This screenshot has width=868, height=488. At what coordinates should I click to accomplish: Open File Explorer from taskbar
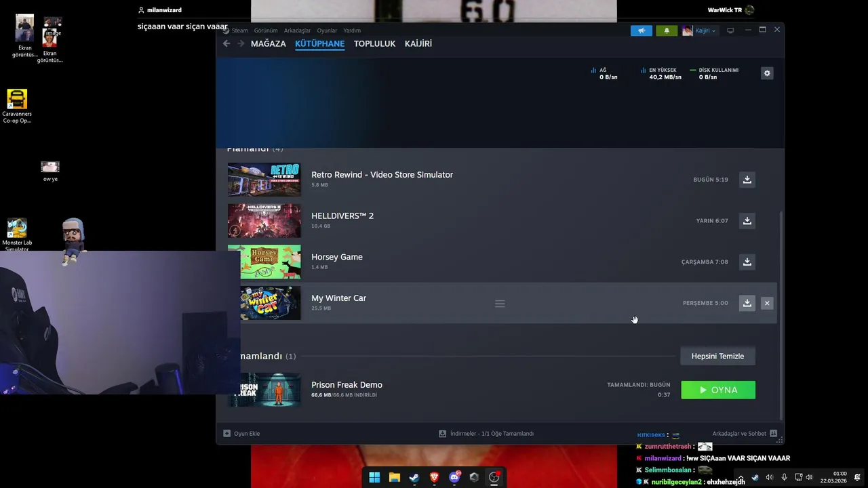pos(394,477)
